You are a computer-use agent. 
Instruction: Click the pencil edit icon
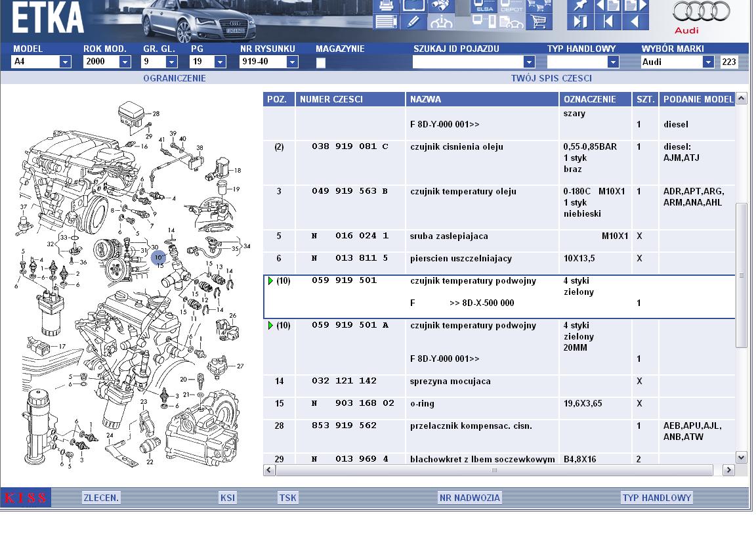(413, 22)
